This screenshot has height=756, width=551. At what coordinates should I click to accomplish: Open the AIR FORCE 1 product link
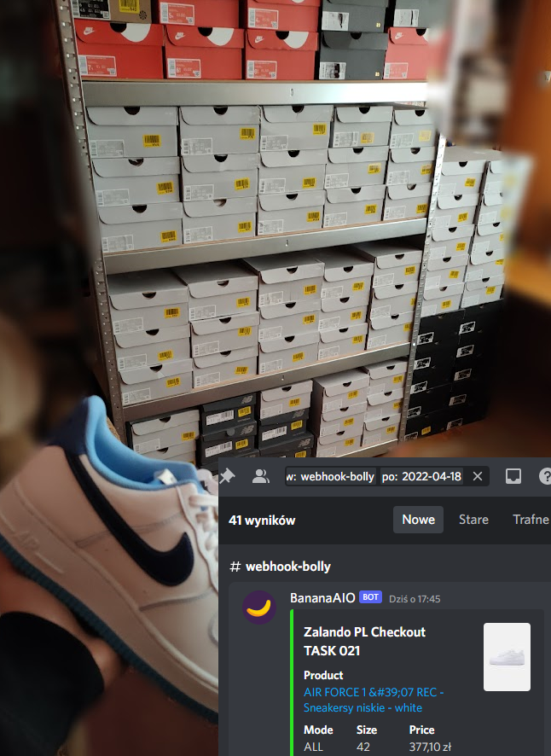pyautogui.click(x=374, y=700)
